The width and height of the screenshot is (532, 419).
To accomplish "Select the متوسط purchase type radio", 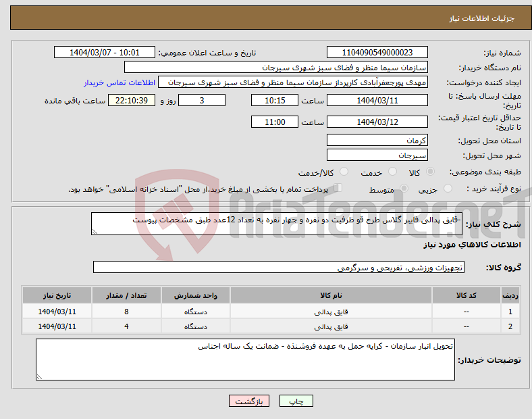I will [x=404, y=189].
